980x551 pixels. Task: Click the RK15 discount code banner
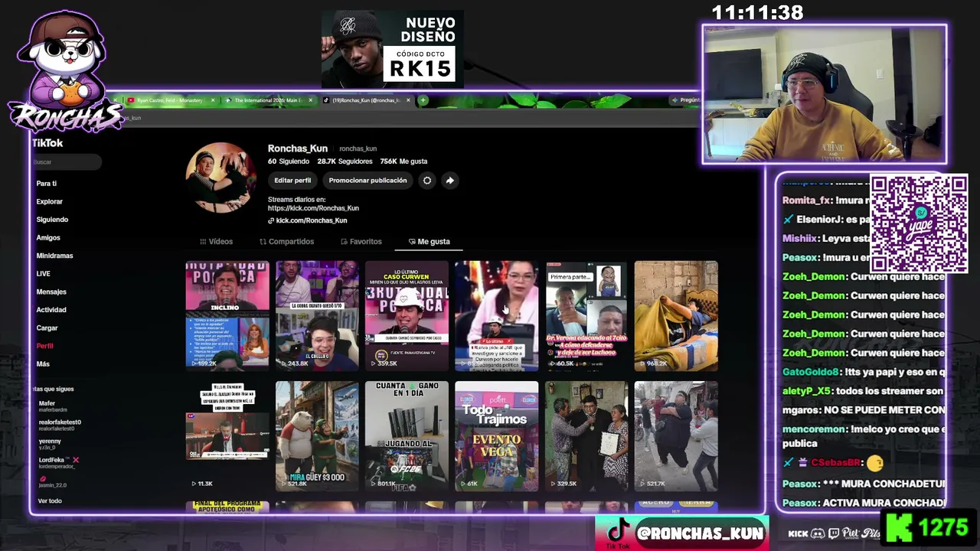coord(393,48)
